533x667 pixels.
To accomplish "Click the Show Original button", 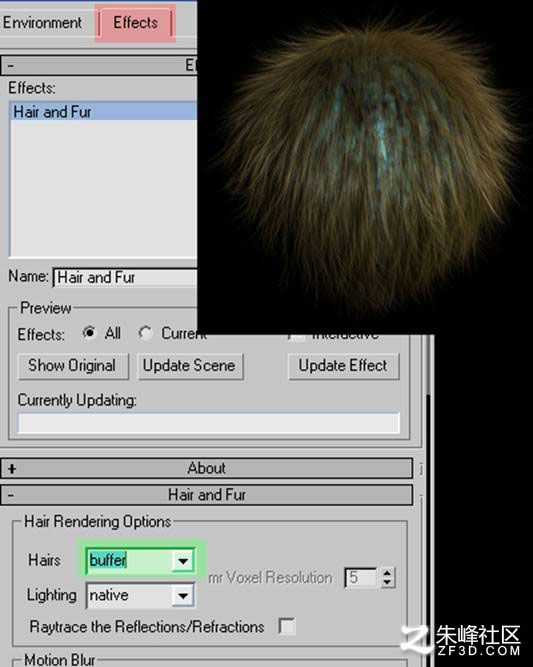I will click(73, 366).
